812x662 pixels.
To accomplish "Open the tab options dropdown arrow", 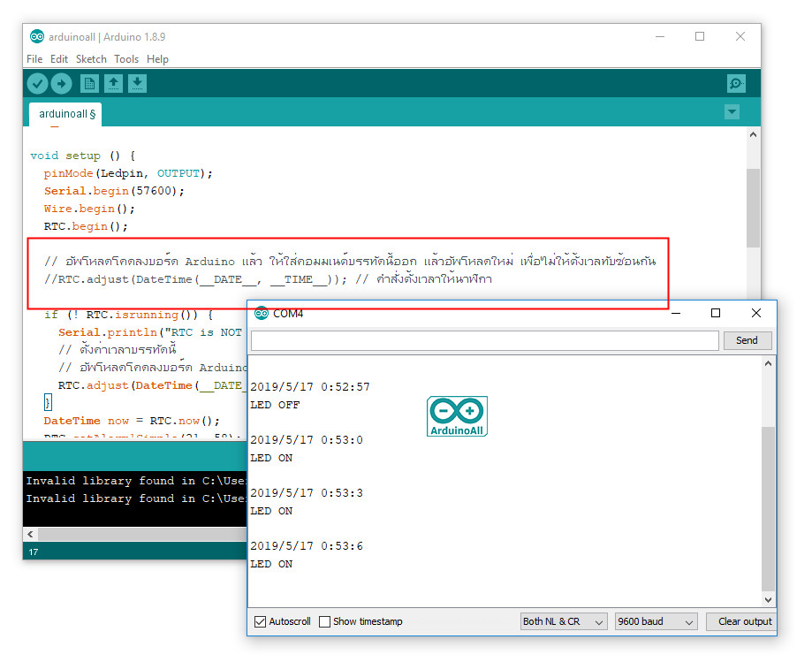I will 732,112.
